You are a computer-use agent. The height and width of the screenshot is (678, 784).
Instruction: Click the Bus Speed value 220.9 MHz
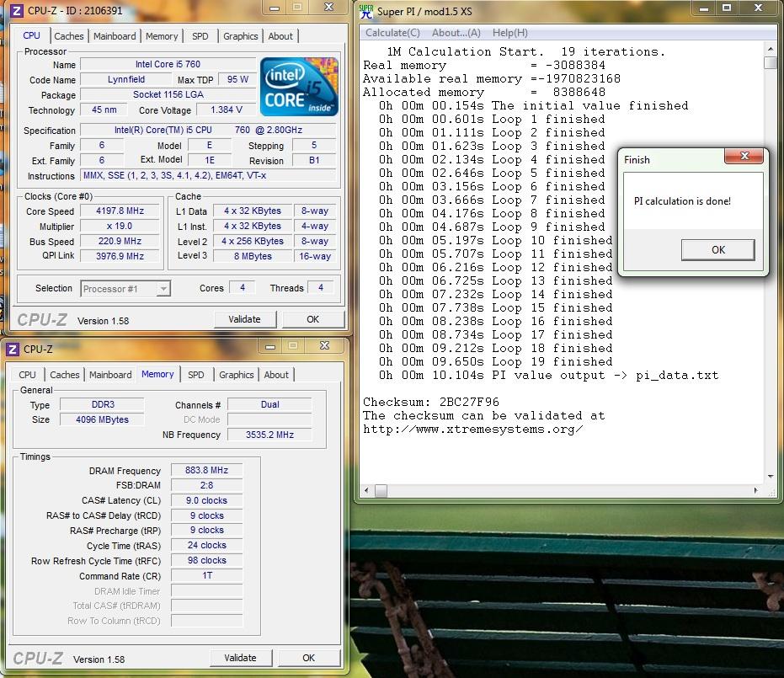coord(120,241)
